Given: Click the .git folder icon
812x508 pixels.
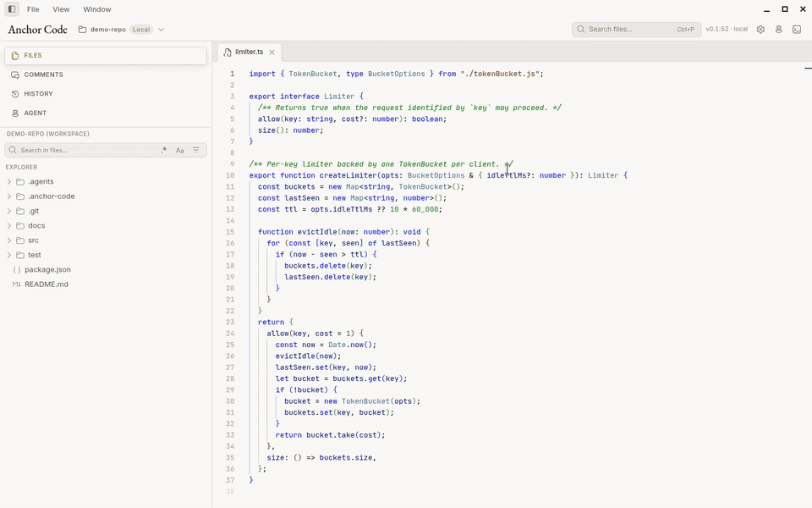Looking at the screenshot, I should (x=20, y=211).
